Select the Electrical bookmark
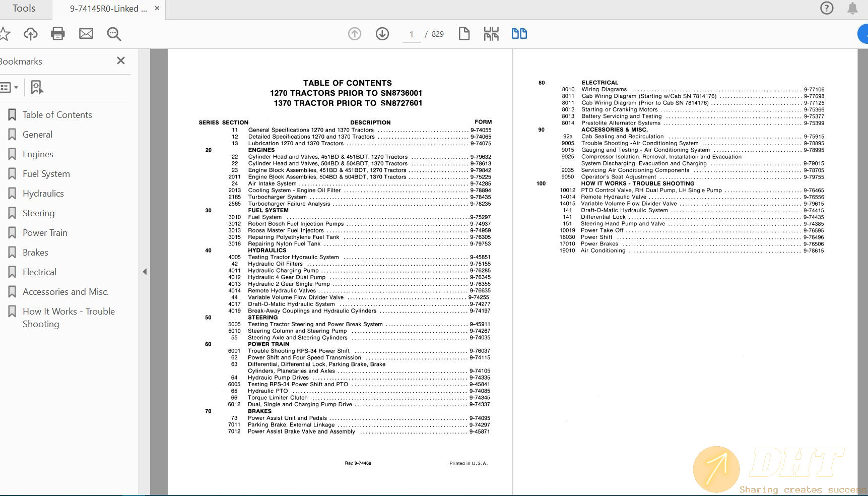868x496 pixels. [x=39, y=272]
